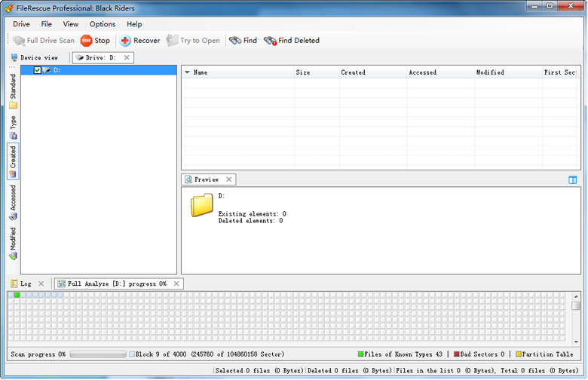
Task: Select the Type sidebar tab
Action: click(x=13, y=126)
